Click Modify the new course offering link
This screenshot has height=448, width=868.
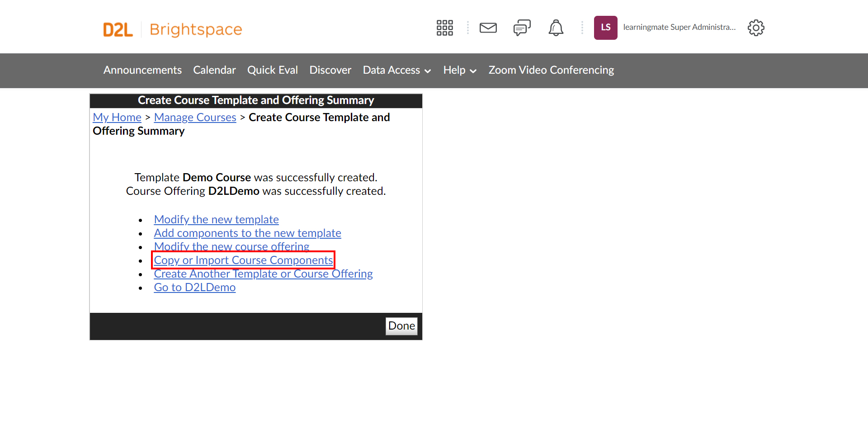point(231,247)
